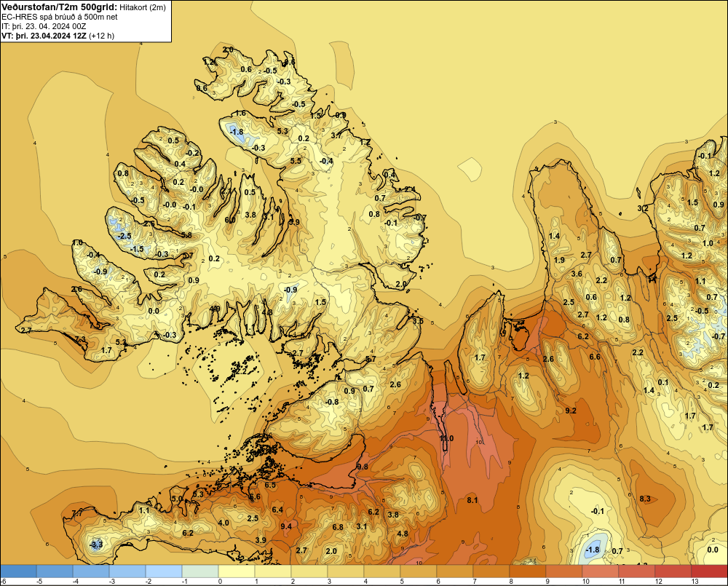Click the 6.4 temperature value
728x586 pixels.
[x=277, y=510]
